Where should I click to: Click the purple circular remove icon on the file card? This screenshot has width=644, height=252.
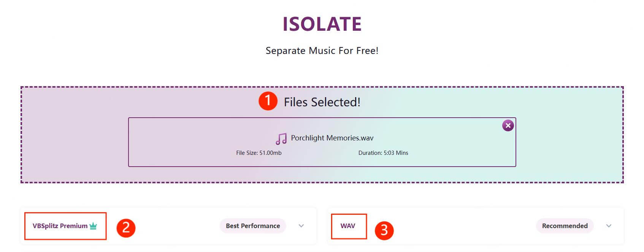pyautogui.click(x=508, y=125)
